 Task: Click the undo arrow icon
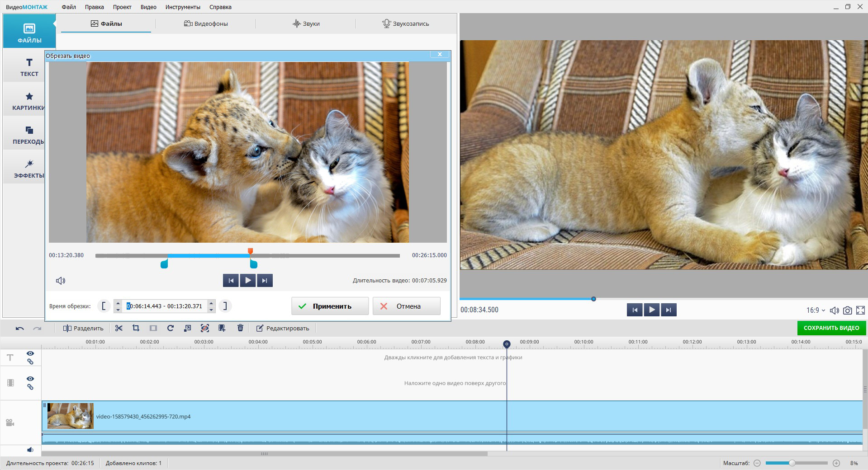click(19, 329)
